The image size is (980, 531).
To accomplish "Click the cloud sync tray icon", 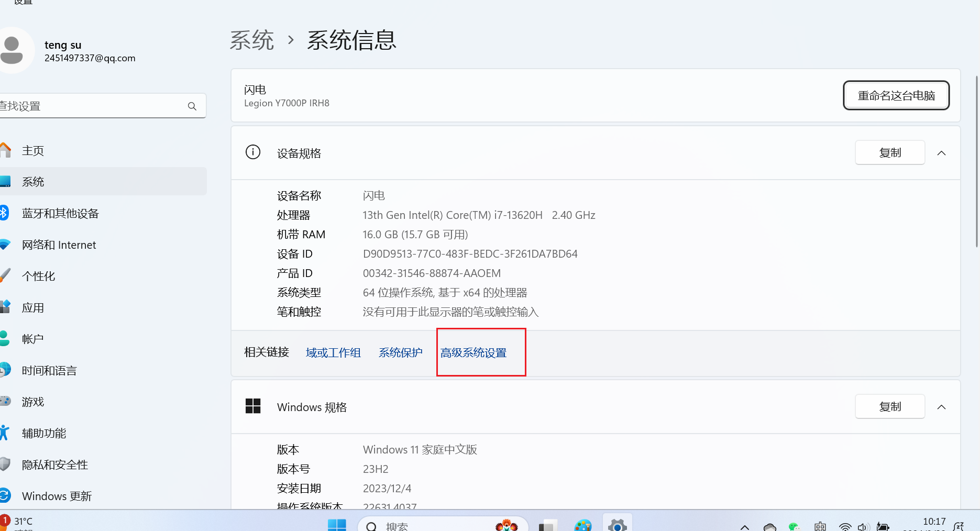I will pyautogui.click(x=770, y=527).
